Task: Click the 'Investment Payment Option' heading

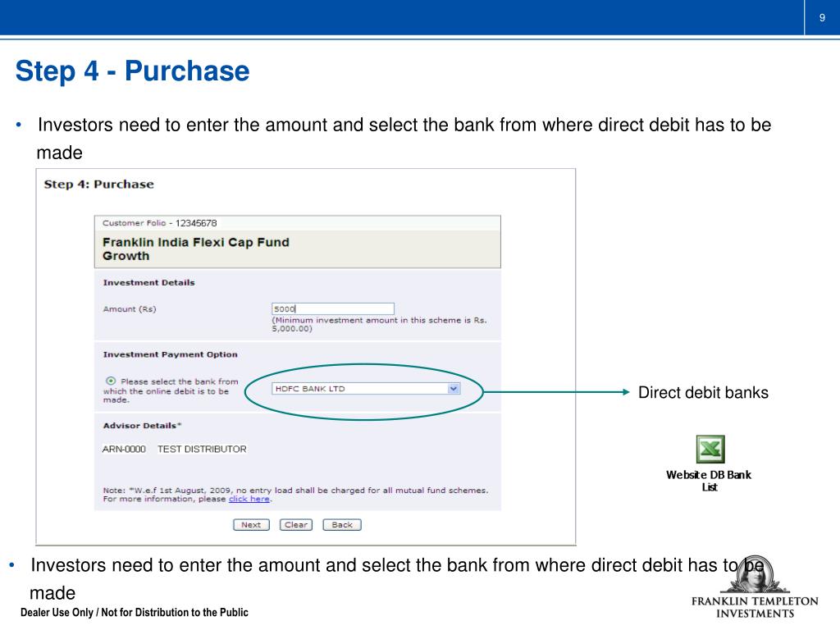Action: (x=170, y=354)
